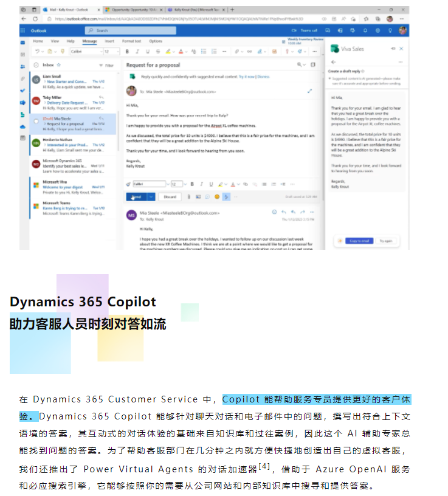The width and height of the screenshot is (448, 496).
Task: Click the Dismiss link in suggestion banner
Action: tap(263, 77)
